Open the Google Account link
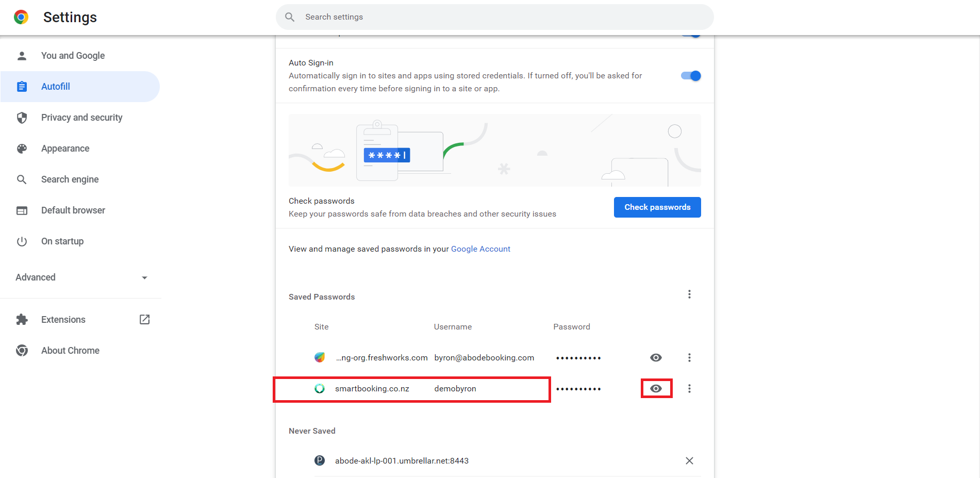980x478 pixels. [480, 249]
